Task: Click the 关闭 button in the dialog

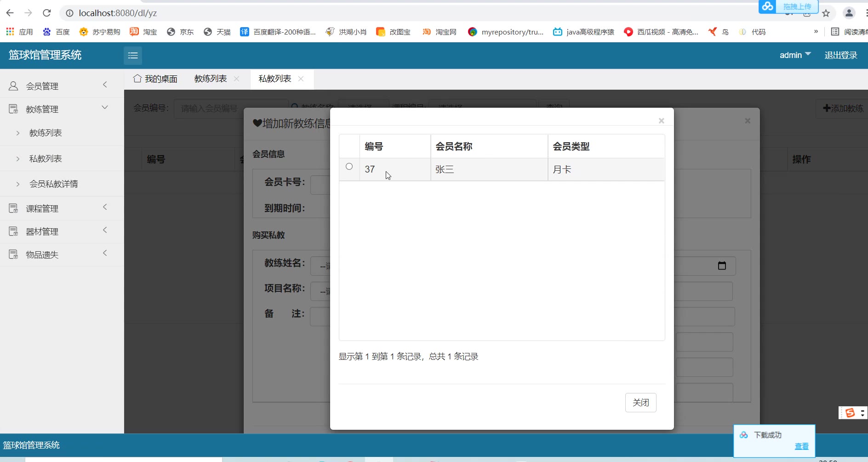Action: coord(640,403)
